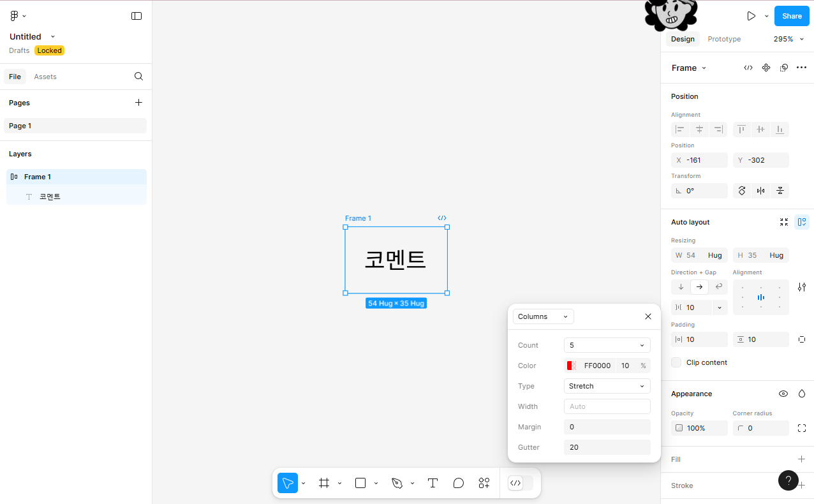814x504 pixels.
Task: Click the Share button
Action: pos(792,16)
